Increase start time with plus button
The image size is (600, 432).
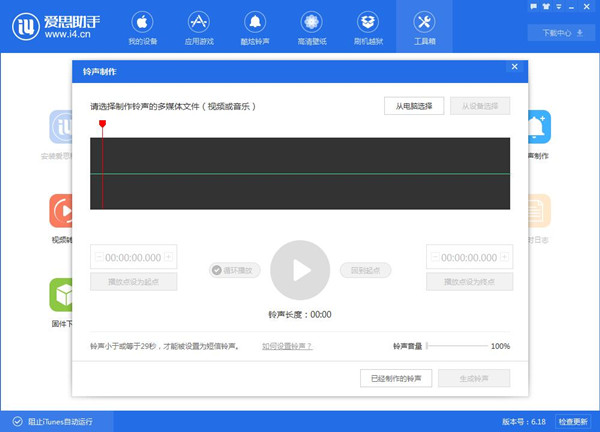click(168, 257)
